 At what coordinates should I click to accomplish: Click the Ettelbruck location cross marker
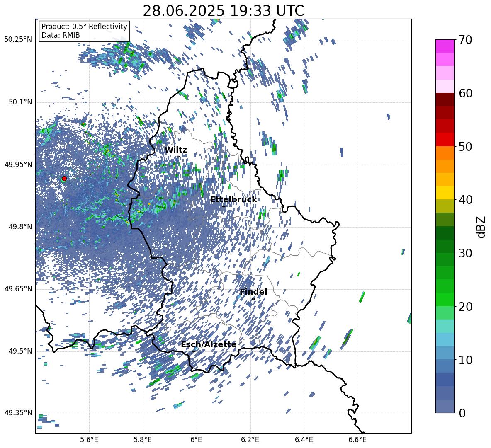224,206
